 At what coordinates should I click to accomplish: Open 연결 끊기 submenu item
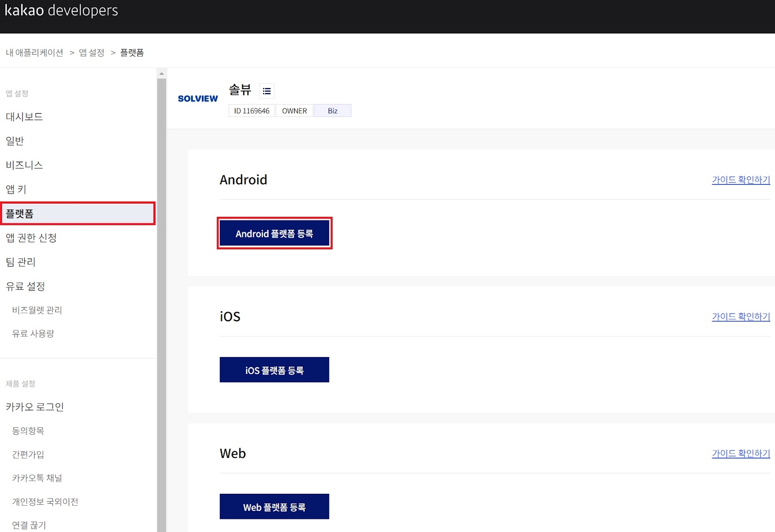pyautogui.click(x=29, y=525)
